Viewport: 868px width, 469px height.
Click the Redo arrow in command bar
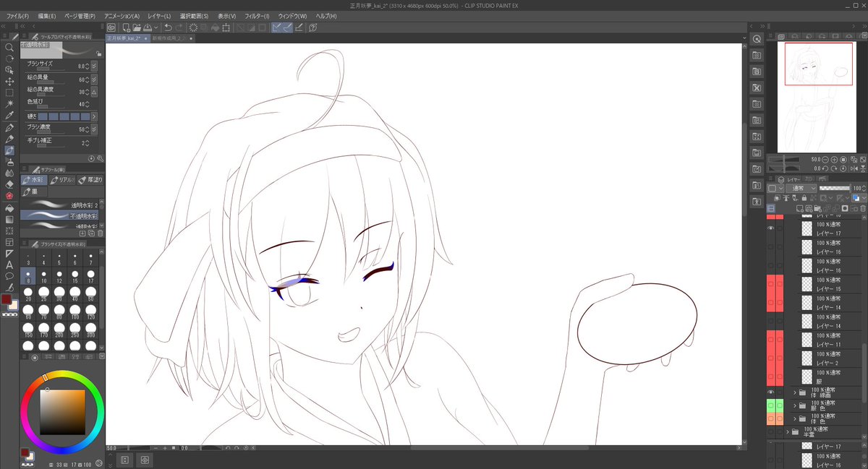180,27
